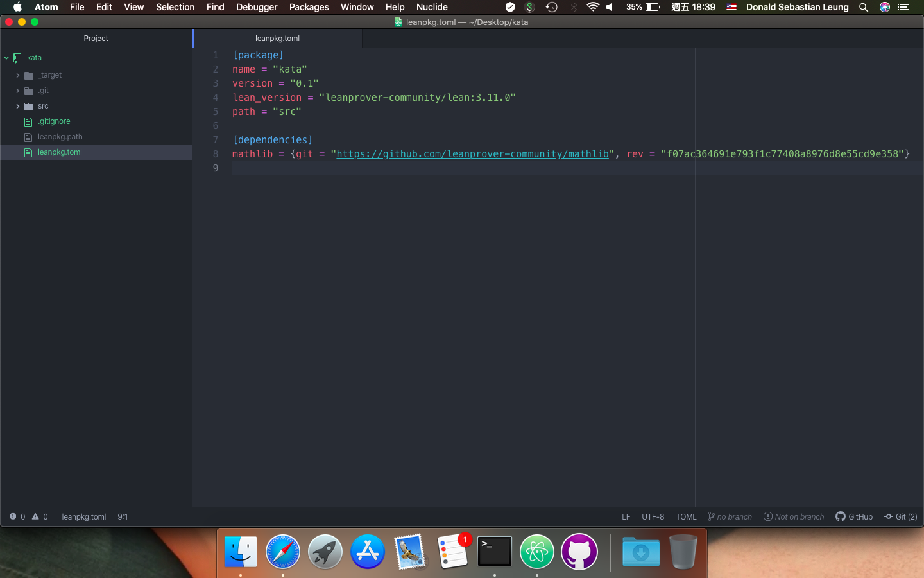This screenshot has height=578, width=924.
Task: Click the shield icon in menu bar
Action: pos(510,7)
